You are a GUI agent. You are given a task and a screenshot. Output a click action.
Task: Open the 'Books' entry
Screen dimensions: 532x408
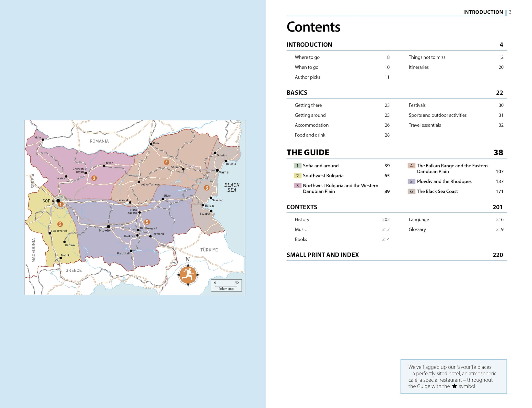[x=301, y=239]
